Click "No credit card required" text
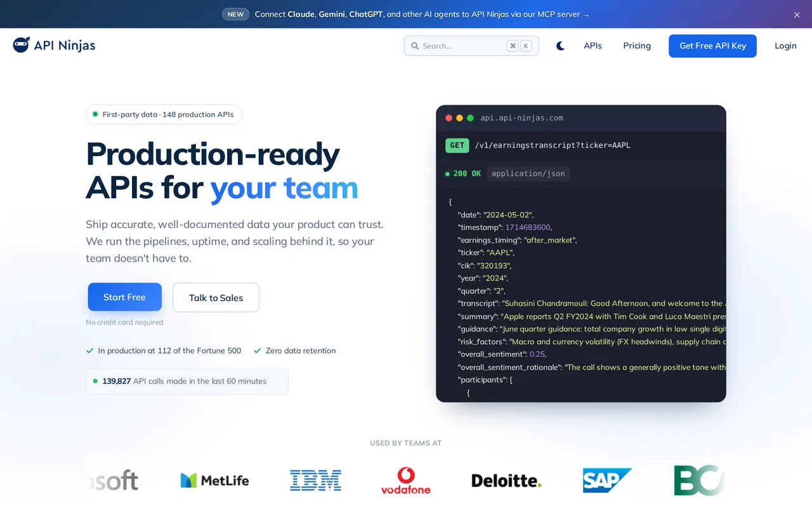The width and height of the screenshot is (812, 508). click(124, 322)
